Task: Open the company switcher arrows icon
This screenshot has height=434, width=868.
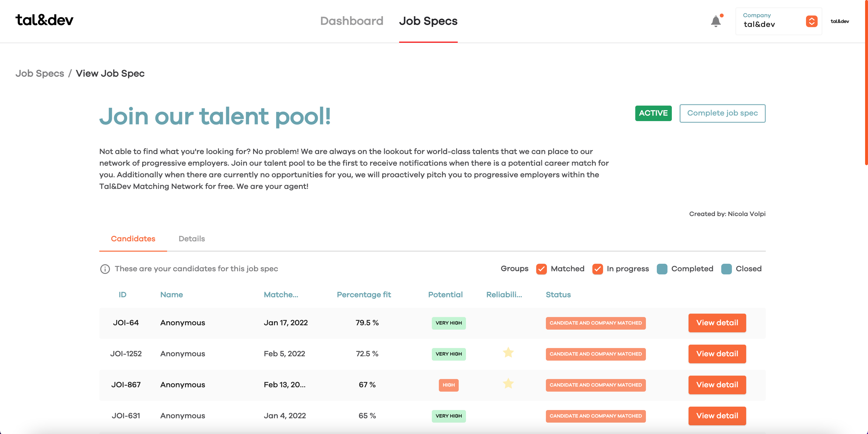Action: [811, 21]
